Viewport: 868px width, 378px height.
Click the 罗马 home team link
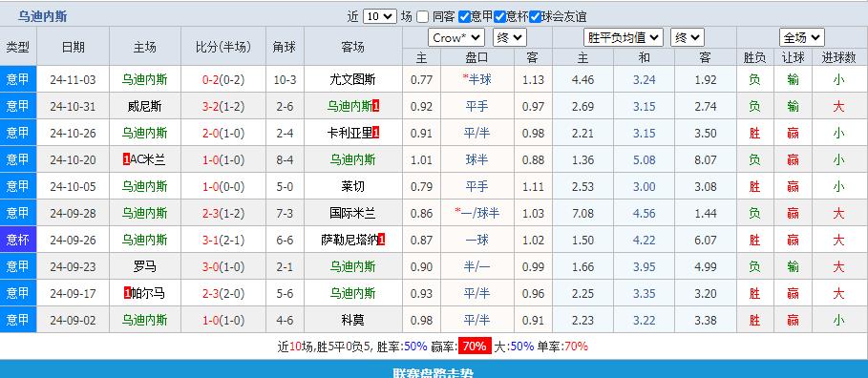tap(144, 266)
